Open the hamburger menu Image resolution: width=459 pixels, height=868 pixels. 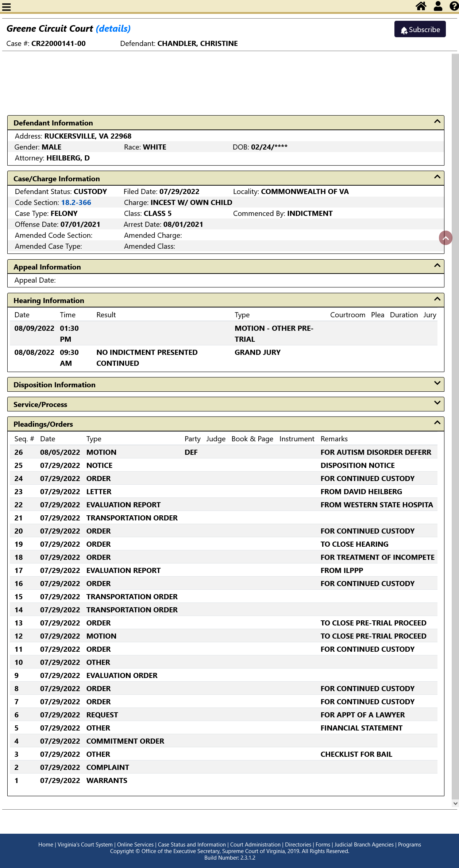coord(7,7)
